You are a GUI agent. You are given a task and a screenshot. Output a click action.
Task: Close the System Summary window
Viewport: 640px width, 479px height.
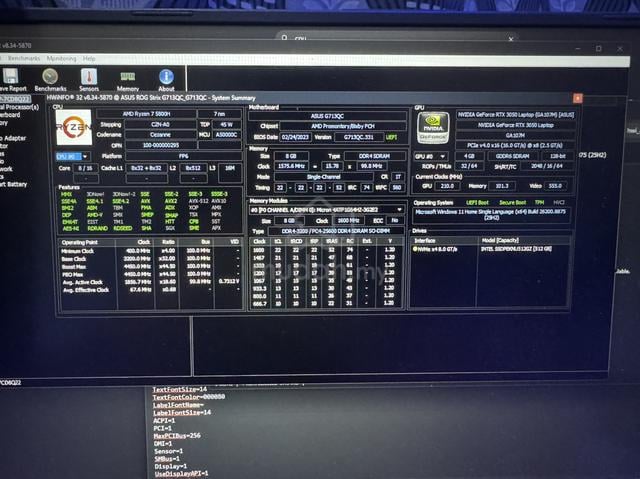pos(578,98)
